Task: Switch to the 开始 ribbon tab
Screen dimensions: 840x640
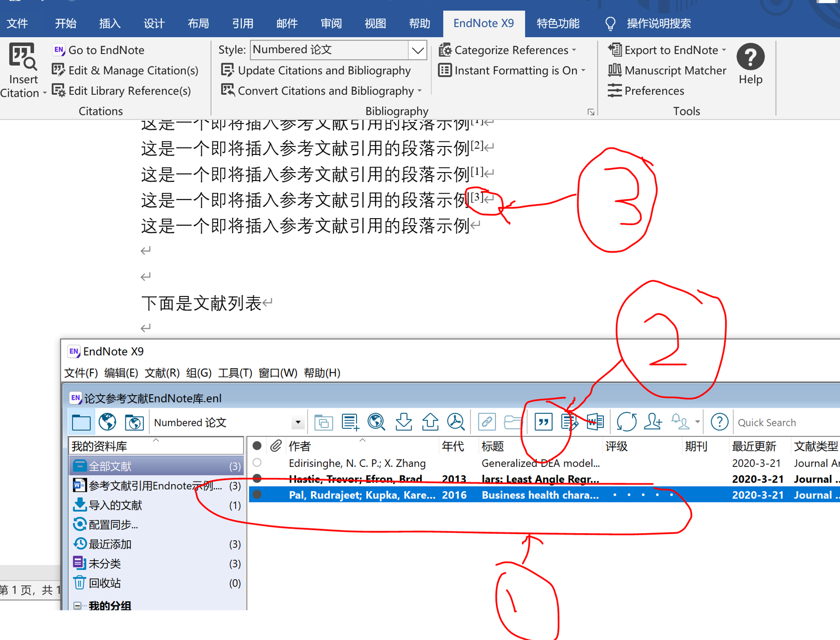Action: pos(66,24)
